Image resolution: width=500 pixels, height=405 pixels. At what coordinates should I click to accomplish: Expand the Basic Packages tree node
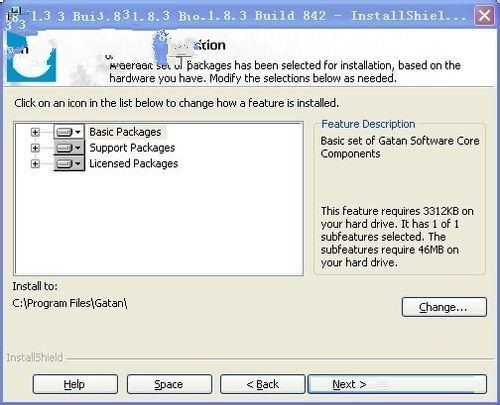(x=35, y=132)
